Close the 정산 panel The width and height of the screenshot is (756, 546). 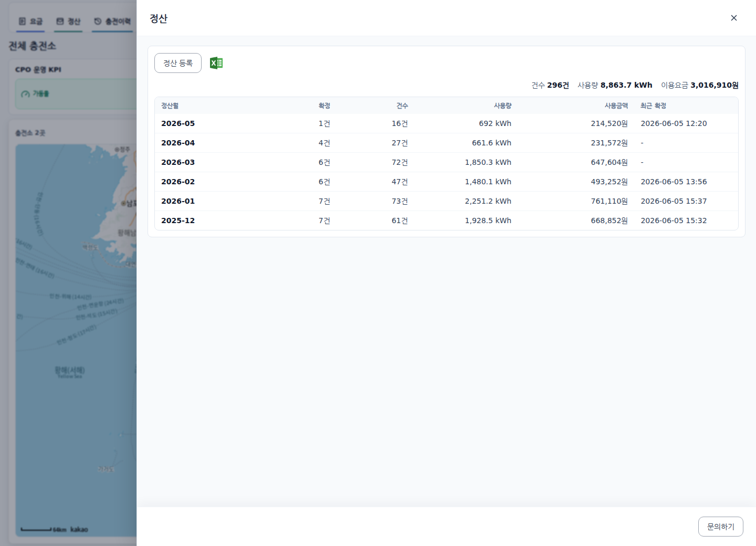(x=734, y=18)
